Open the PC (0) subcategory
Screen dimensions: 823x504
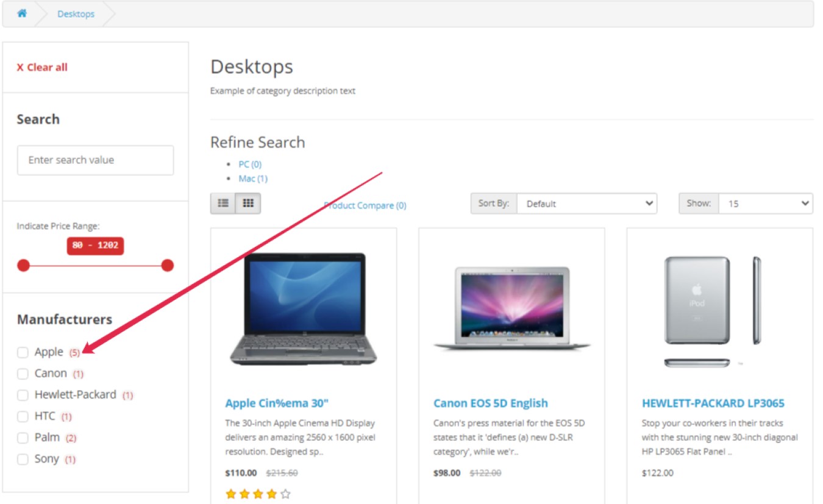250,164
